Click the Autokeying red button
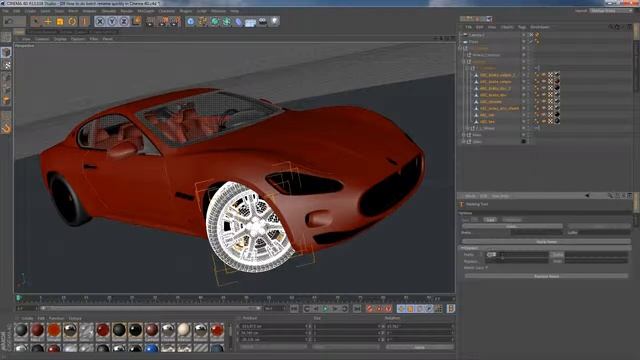The image size is (640, 360). [x=379, y=309]
